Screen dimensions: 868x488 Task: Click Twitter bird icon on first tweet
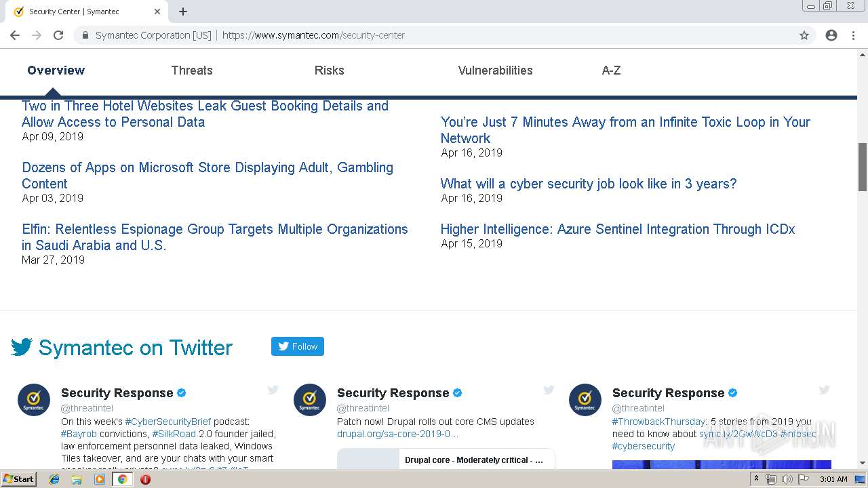(273, 390)
